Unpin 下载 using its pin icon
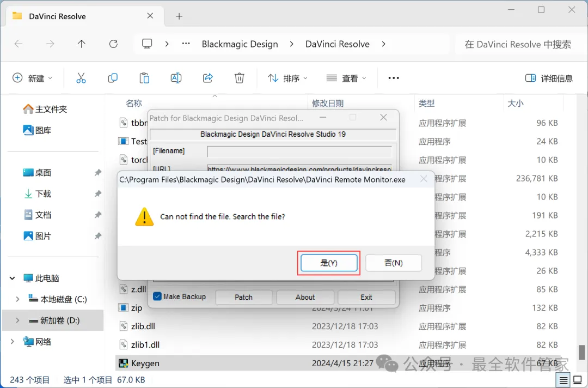The height and width of the screenshot is (388, 588). coord(98,193)
